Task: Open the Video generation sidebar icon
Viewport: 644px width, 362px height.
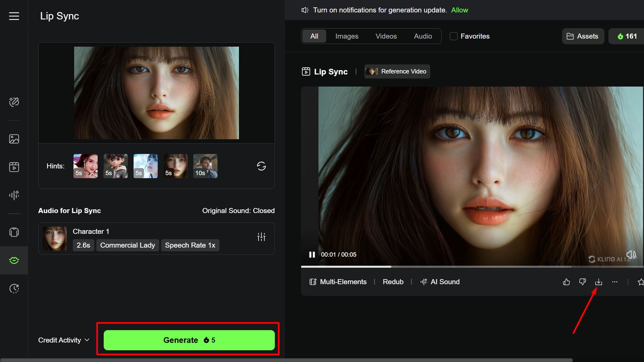Action: pyautogui.click(x=14, y=167)
